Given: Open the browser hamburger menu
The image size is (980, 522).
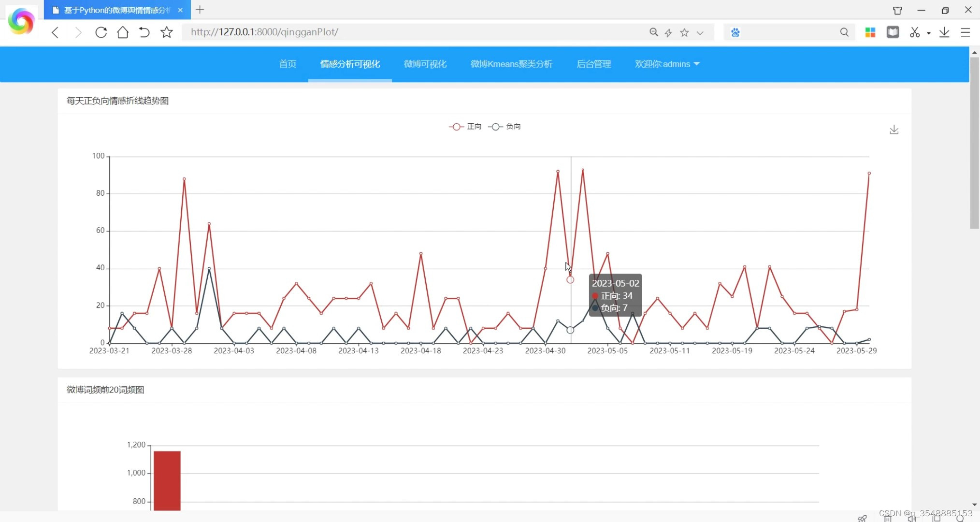Looking at the screenshot, I should coord(966,32).
